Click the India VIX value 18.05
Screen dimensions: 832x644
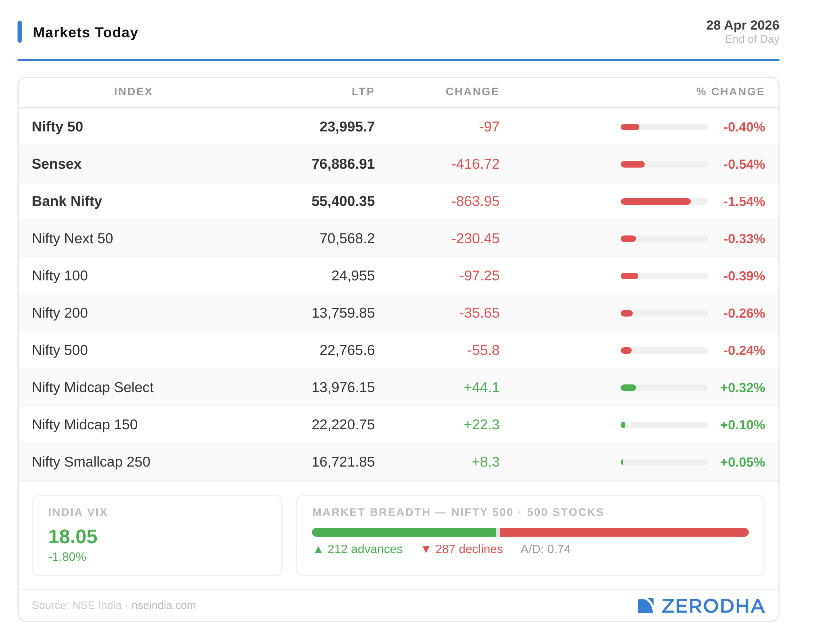tap(72, 537)
